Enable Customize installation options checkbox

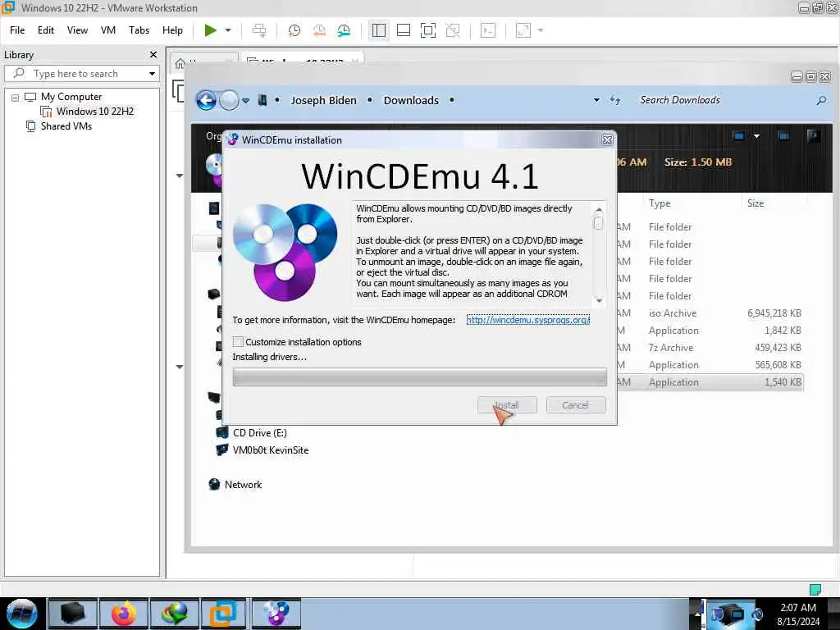(239, 342)
